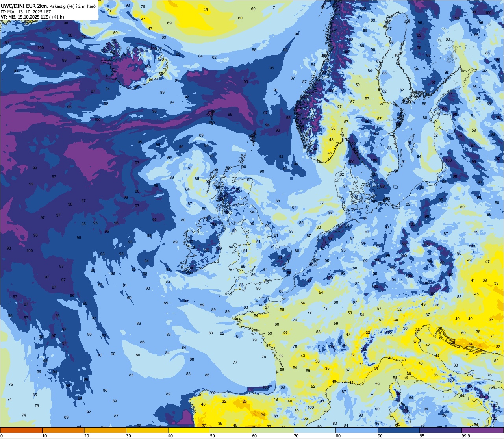This screenshot has height=439, width=504.
Task: Click the legend tick label '99.9'
Action: (x=466, y=436)
